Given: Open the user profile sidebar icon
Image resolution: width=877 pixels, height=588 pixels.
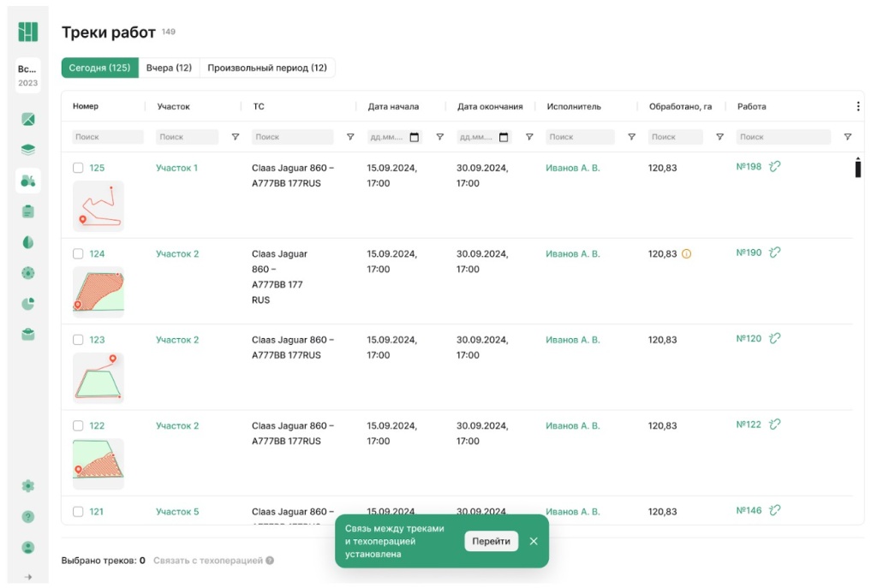Looking at the screenshot, I should click(28, 548).
